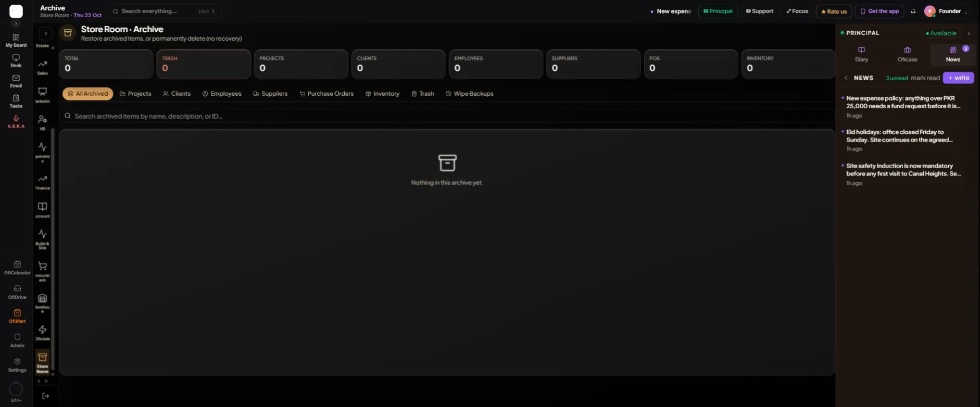
Task: Open OfiCalendar from the sidebar
Action: [17, 268]
